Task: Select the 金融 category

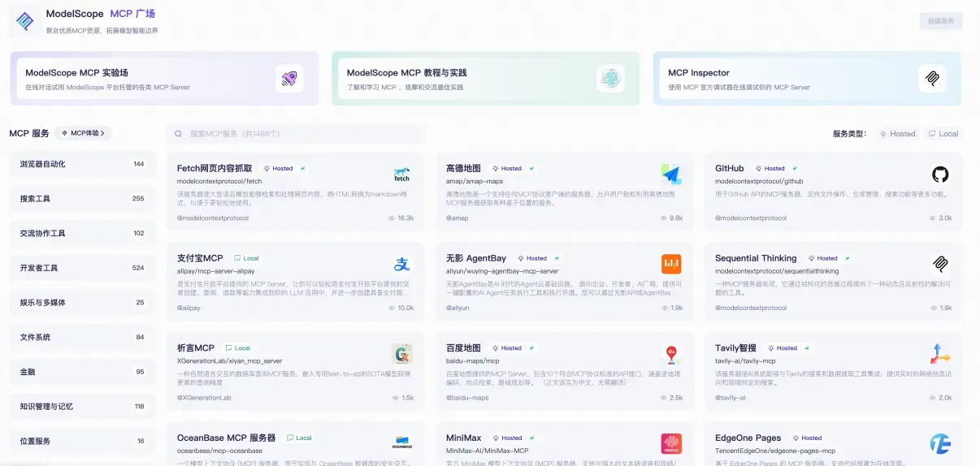Action: pos(82,372)
